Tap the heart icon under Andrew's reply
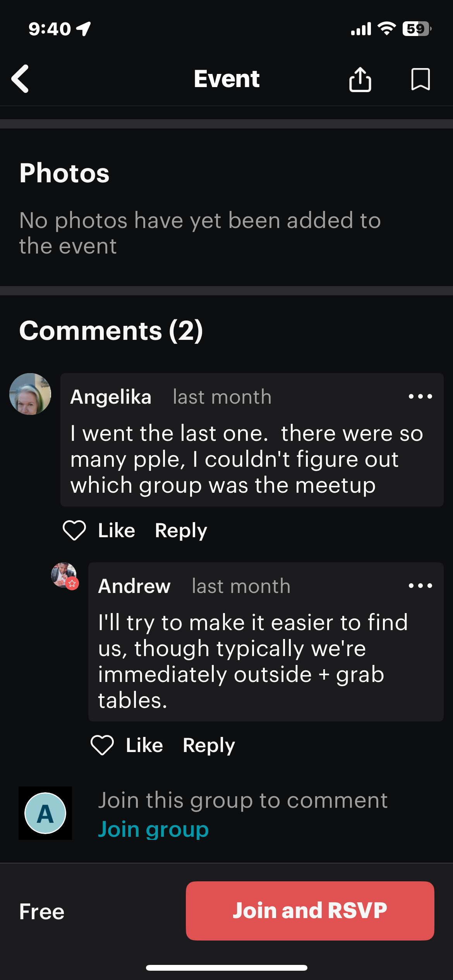The width and height of the screenshot is (453, 980). click(102, 745)
